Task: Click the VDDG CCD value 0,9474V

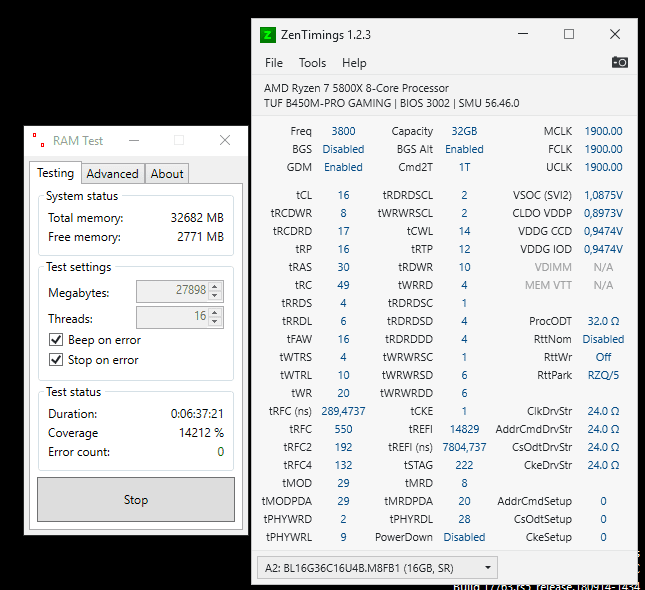Action: coord(603,231)
